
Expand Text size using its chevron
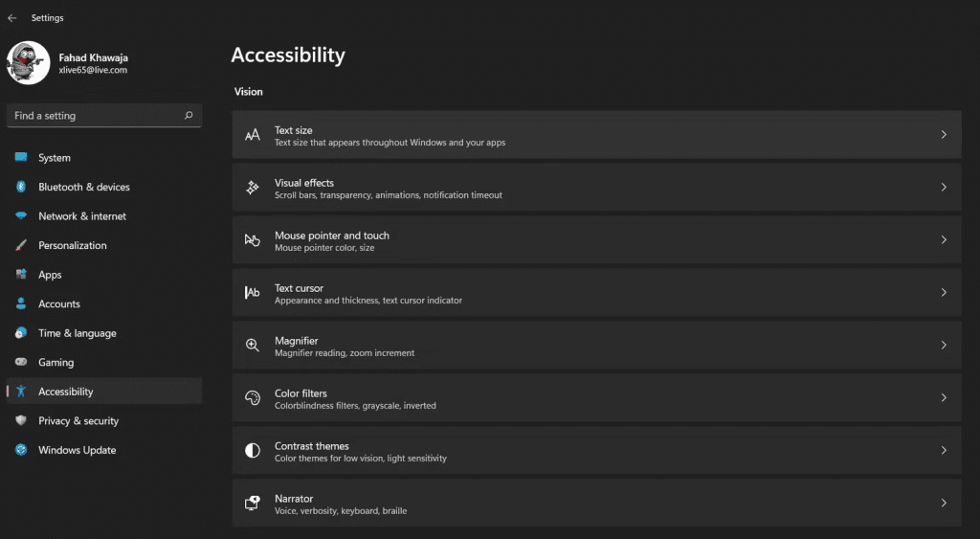[x=944, y=134]
